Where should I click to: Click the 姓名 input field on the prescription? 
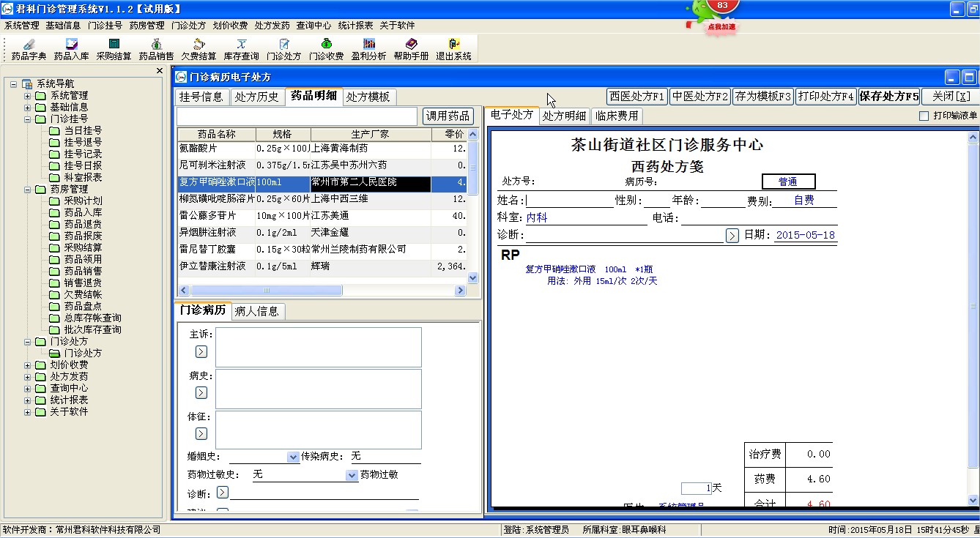pos(569,201)
